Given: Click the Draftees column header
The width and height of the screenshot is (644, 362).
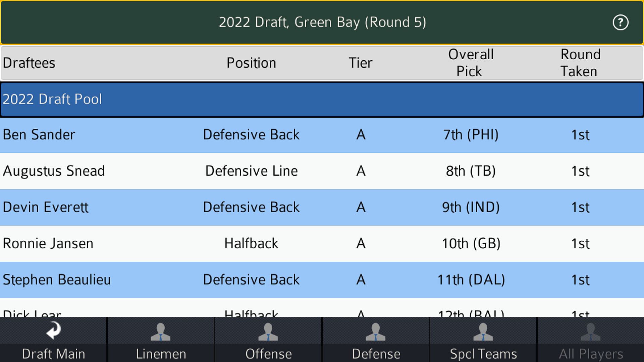Looking at the screenshot, I should 29,63.
